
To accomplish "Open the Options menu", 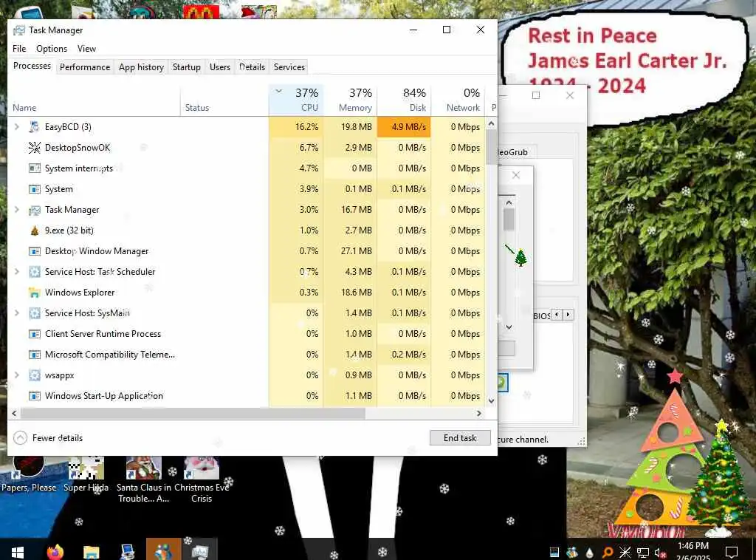I will tap(52, 49).
